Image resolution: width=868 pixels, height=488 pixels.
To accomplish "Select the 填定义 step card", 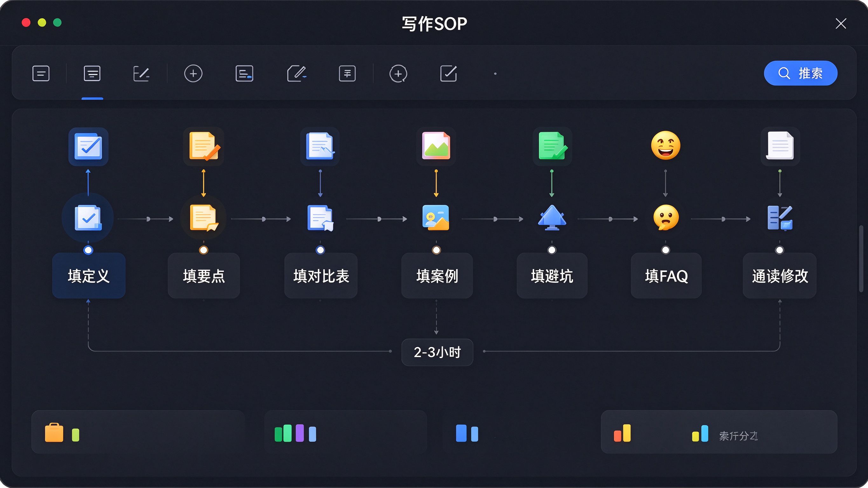I will [89, 275].
